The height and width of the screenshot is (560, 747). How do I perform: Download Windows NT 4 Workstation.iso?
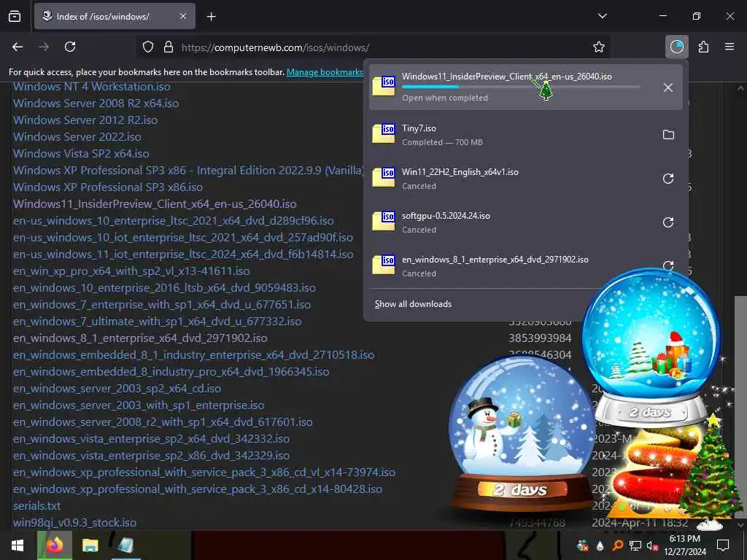[x=91, y=87]
